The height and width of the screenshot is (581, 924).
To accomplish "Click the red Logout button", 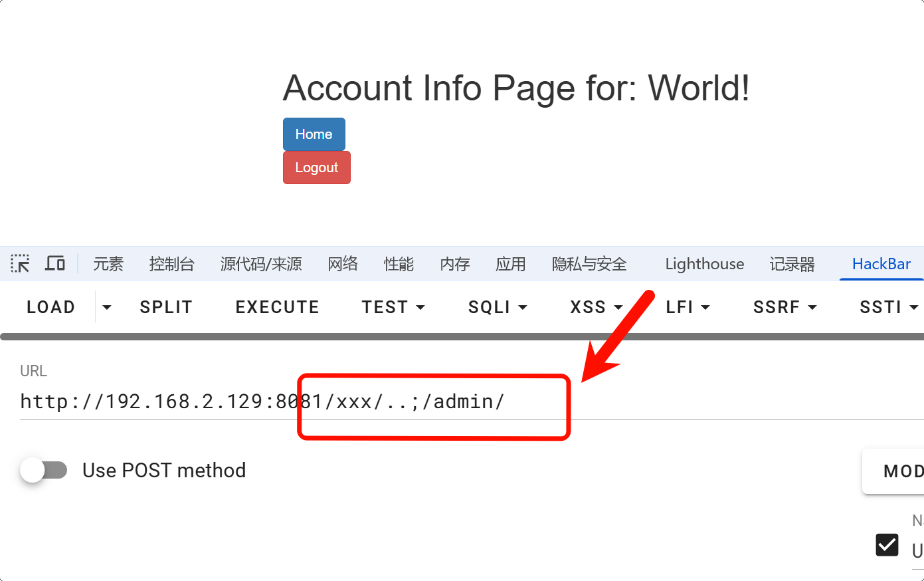I will pyautogui.click(x=316, y=168).
